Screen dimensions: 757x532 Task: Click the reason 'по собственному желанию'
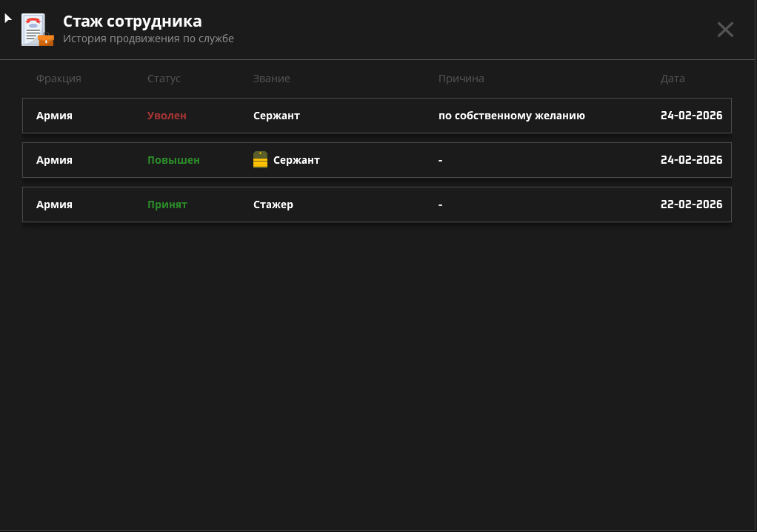[511, 116]
